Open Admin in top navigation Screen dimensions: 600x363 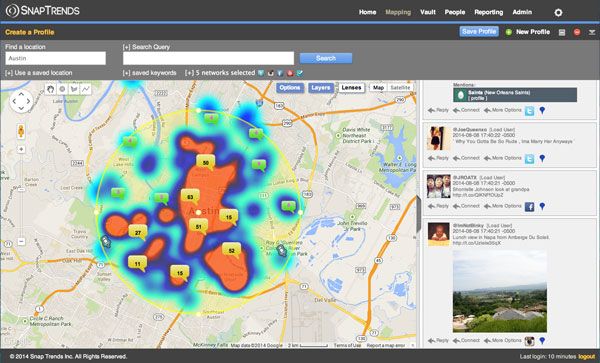pos(522,12)
